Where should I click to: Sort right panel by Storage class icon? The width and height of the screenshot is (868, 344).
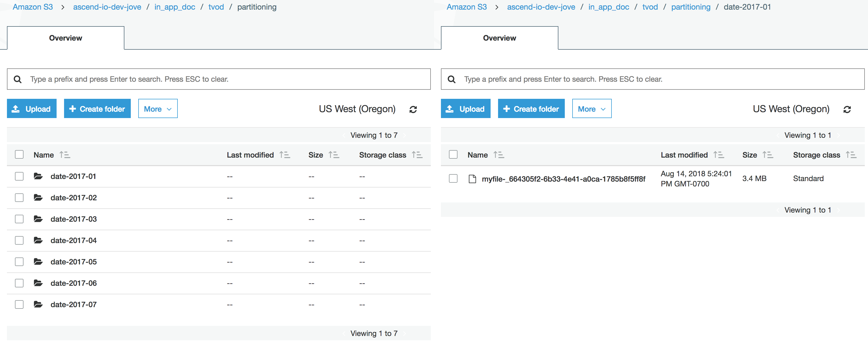851,155
